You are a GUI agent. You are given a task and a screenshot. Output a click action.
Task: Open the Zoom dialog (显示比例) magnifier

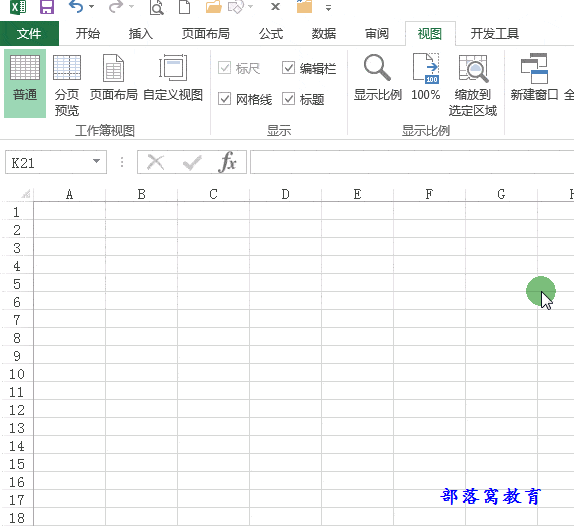click(x=377, y=77)
